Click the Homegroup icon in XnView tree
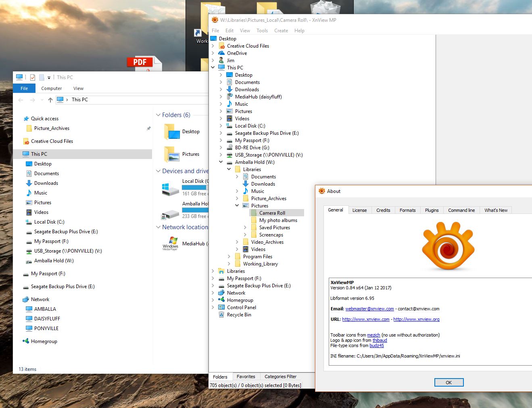Screen dimensions: 532x408 [x=221, y=300]
